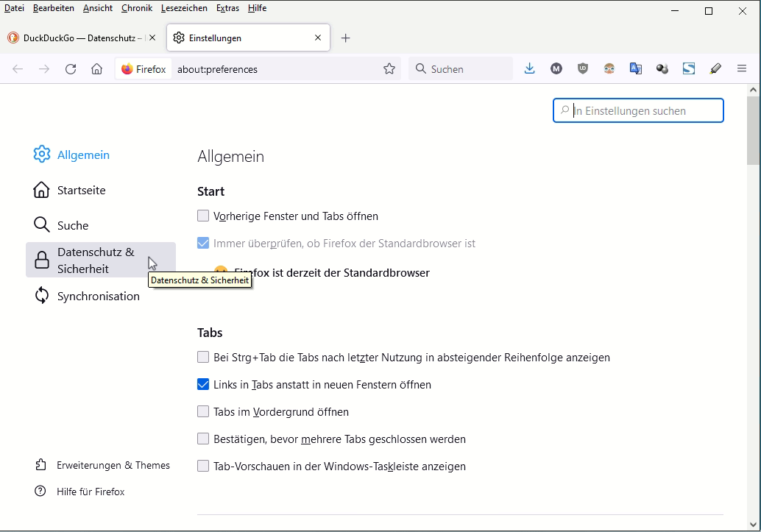Close the DuckDuckGo tab
This screenshot has height=532, width=761.
click(x=152, y=38)
